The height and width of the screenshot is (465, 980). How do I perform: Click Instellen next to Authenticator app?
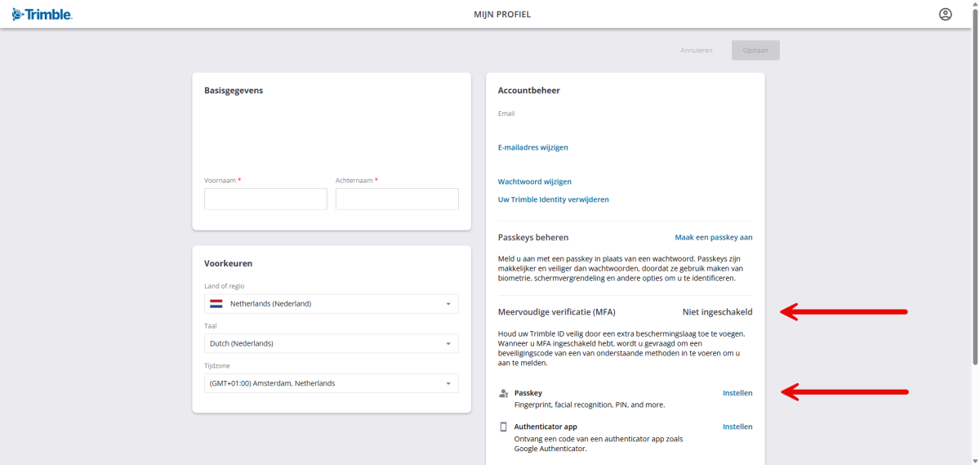pos(737,427)
